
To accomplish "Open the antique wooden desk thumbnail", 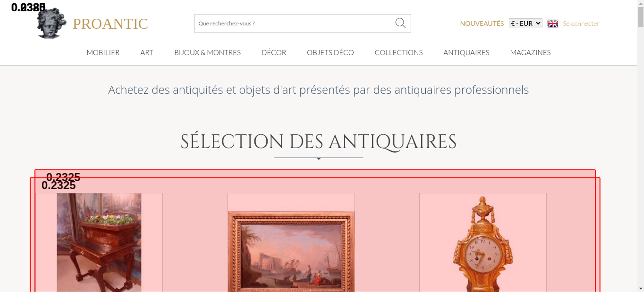I will (99, 242).
